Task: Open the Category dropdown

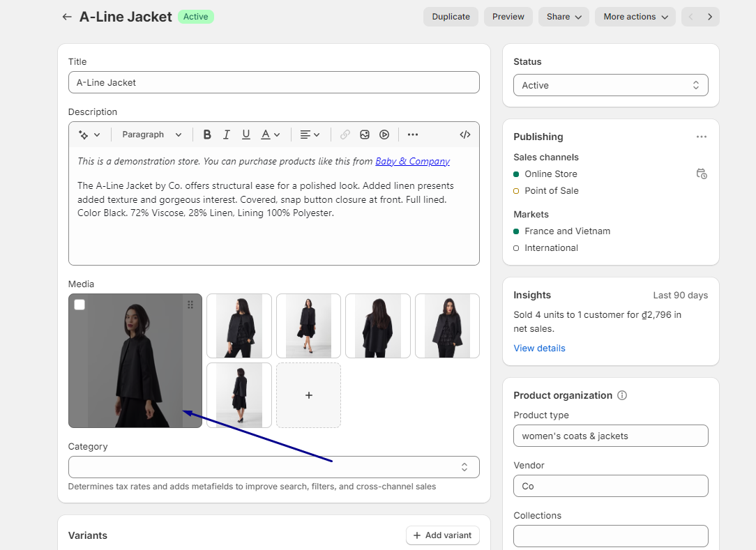Action: click(274, 467)
